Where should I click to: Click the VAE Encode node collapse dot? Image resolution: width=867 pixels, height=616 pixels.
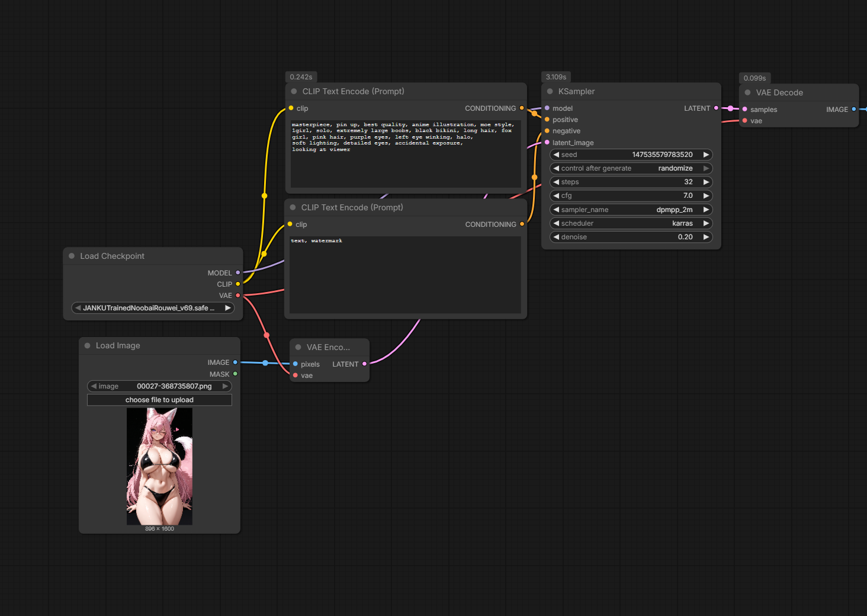[298, 348]
